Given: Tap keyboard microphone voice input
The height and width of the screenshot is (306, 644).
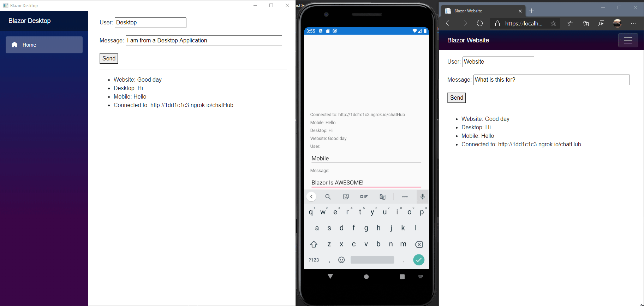Looking at the screenshot, I should [423, 197].
